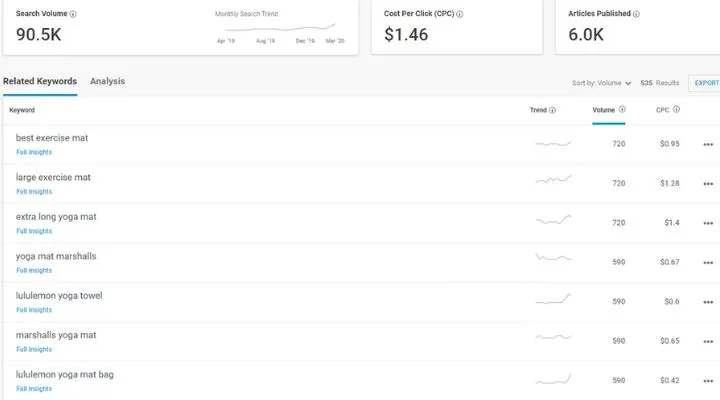Click the $0.95 CPC value

coord(669,144)
